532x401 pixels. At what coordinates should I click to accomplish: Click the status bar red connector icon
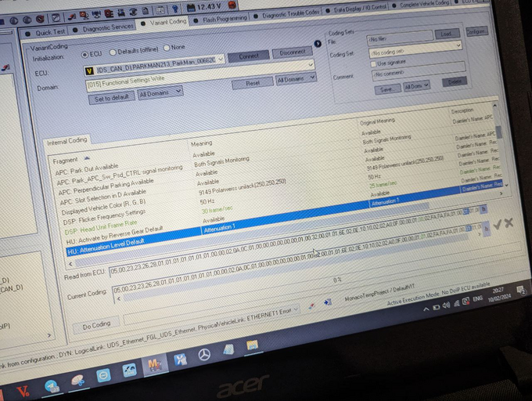pyautogui.click(x=311, y=305)
